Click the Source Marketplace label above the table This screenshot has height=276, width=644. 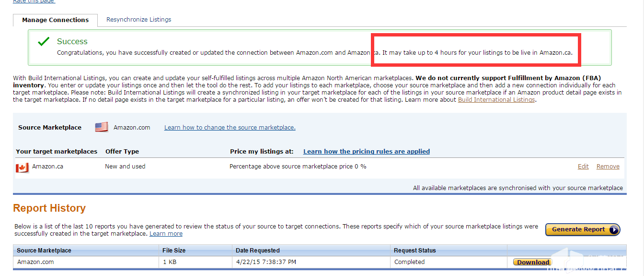pyautogui.click(x=50, y=128)
